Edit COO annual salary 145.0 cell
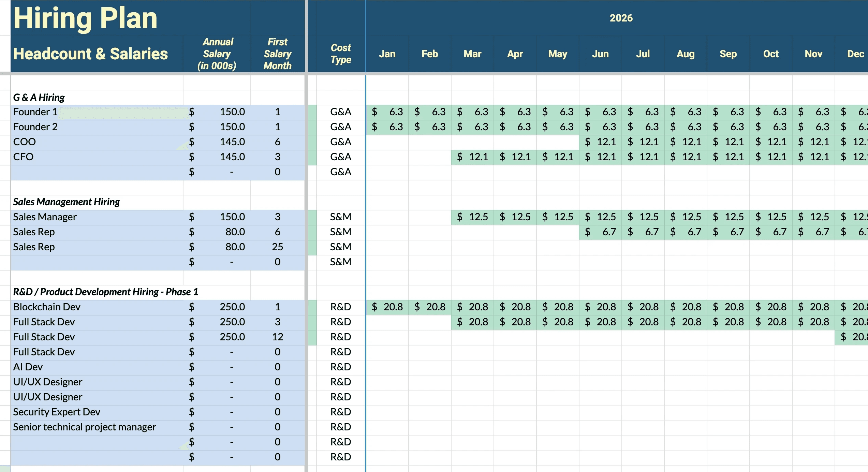 232,142
